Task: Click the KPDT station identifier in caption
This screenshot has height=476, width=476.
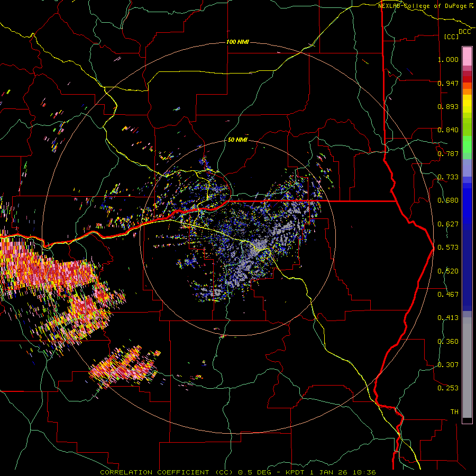Action: [296, 472]
